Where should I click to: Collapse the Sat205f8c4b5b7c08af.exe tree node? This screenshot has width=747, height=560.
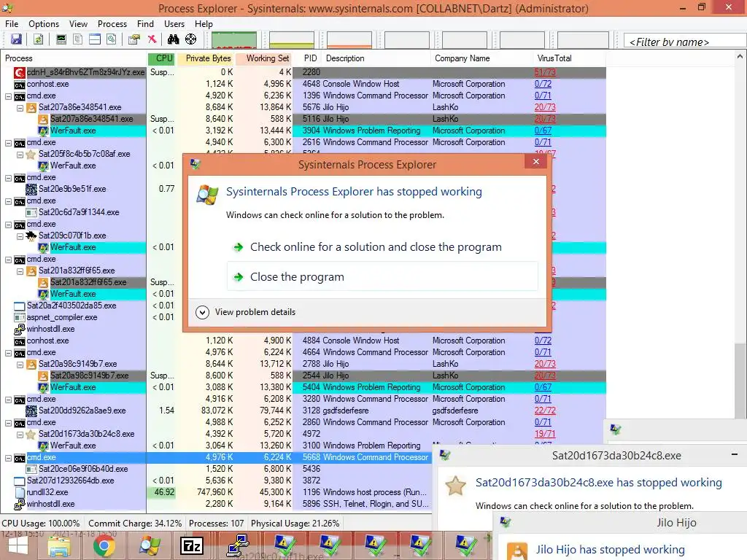[x=20, y=155]
